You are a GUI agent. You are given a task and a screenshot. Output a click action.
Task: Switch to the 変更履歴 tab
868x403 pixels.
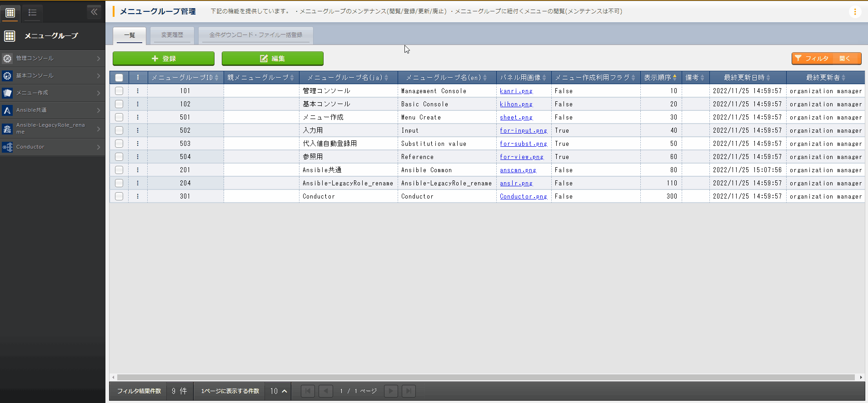pos(172,35)
